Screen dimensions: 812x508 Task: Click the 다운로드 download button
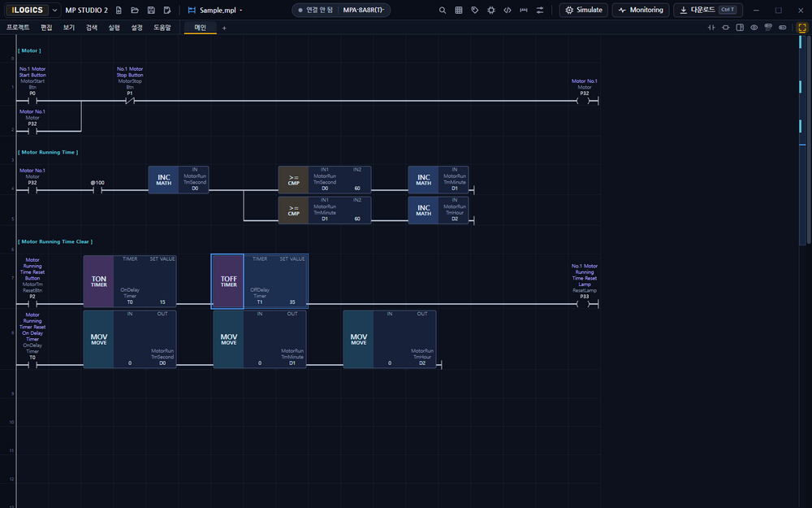click(x=708, y=10)
